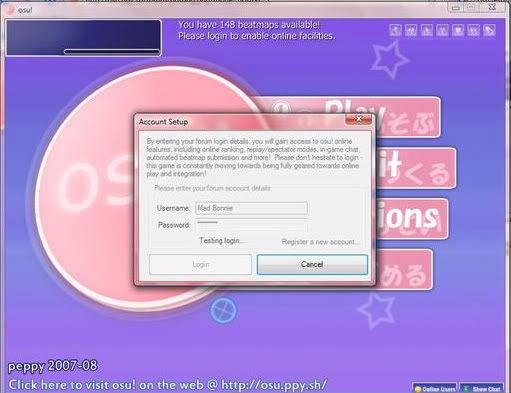The width and height of the screenshot is (511, 393).
Task: Open Register a new account link
Action: (320, 242)
